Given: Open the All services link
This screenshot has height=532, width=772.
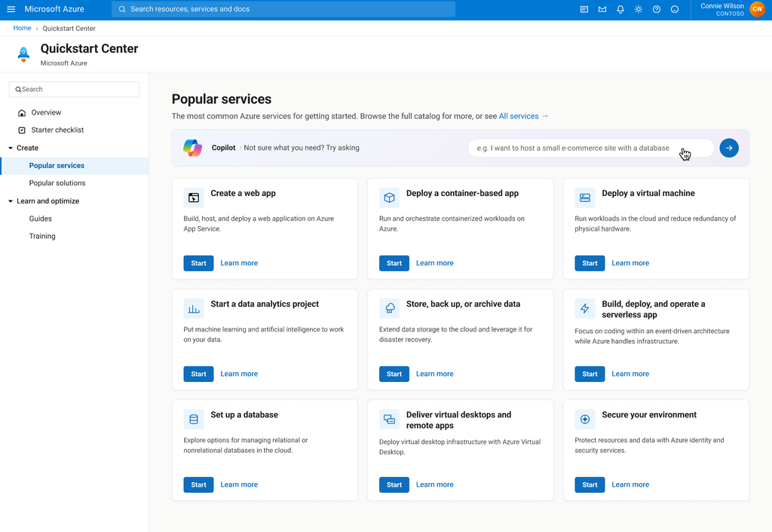Looking at the screenshot, I should 523,116.
